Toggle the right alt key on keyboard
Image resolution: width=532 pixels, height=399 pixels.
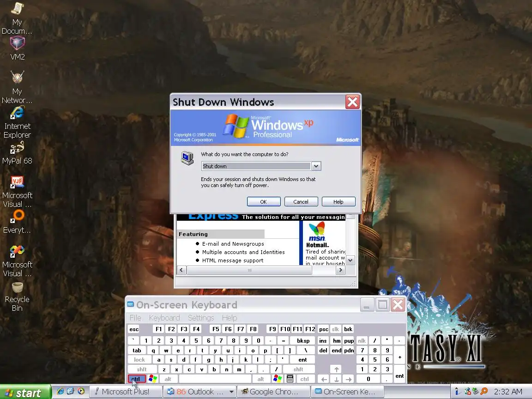click(260, 379)
